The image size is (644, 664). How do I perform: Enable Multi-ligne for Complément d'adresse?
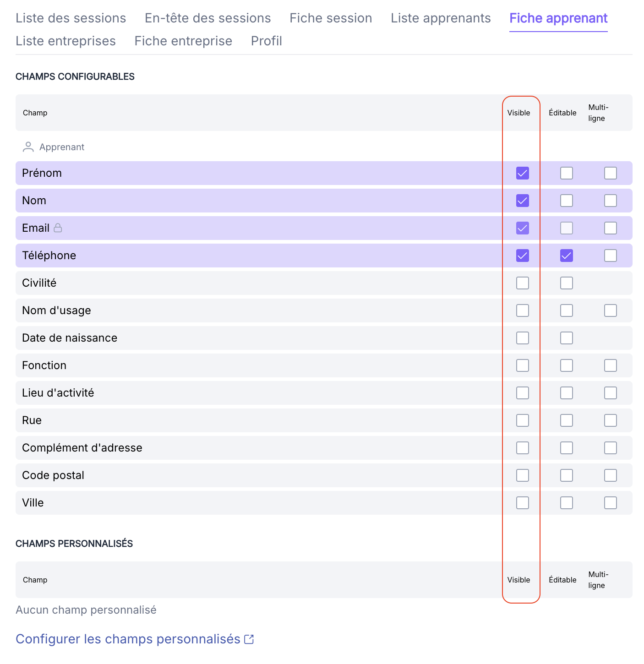coord(611,448)
